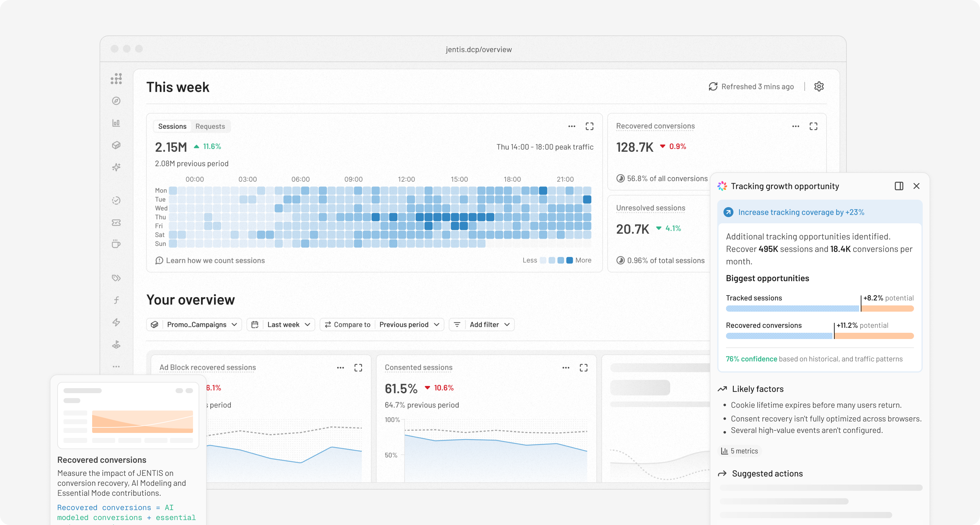The image size is (980, 525).
Task: Open Recovered conversions card more options
Action: 795,126
